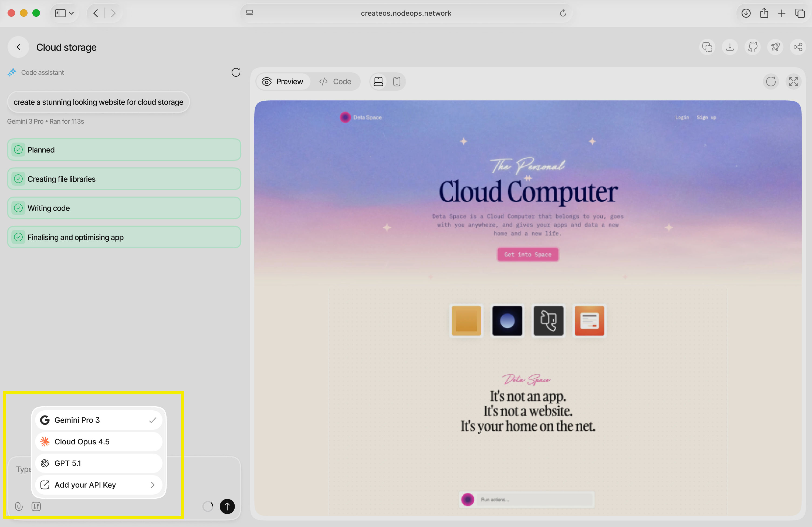Viewport: 812px width, 527px height.
Task: Click the GitHub icon in header
Action: 752,47
